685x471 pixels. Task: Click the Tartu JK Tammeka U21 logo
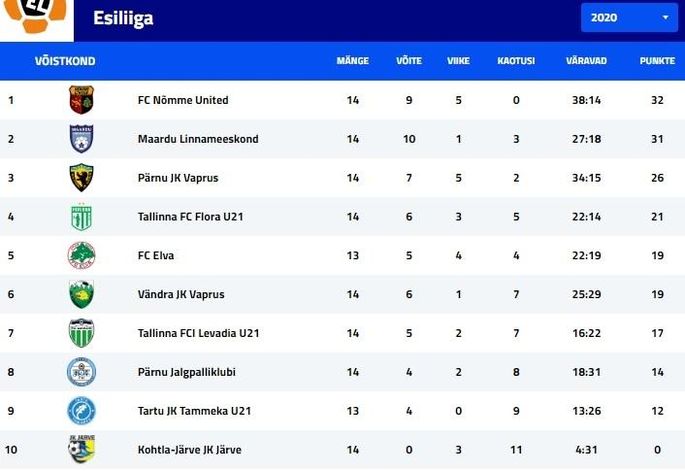[x=81, y=411]
